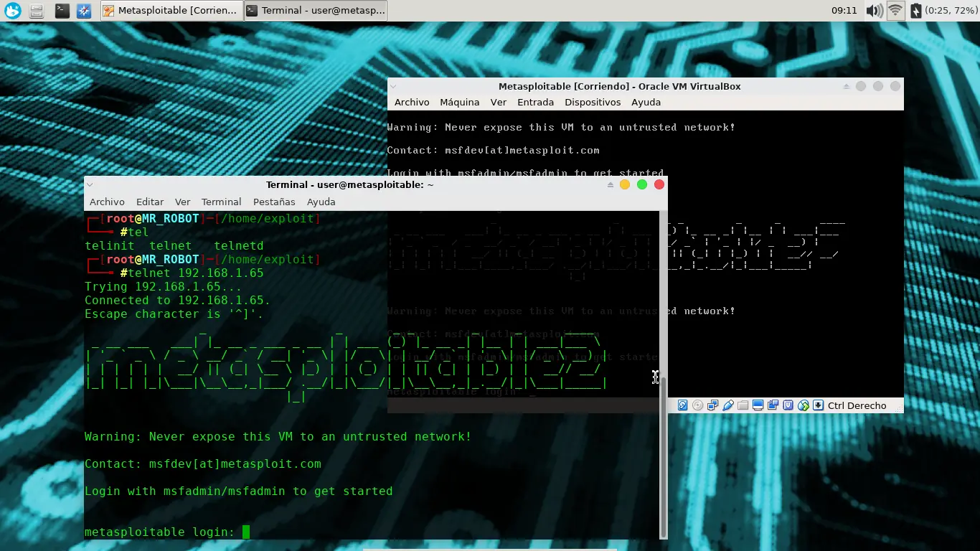Open Terminal menu in Terminal menubar
This screenshot has height=551, width=980.
(x=221, y=202)
